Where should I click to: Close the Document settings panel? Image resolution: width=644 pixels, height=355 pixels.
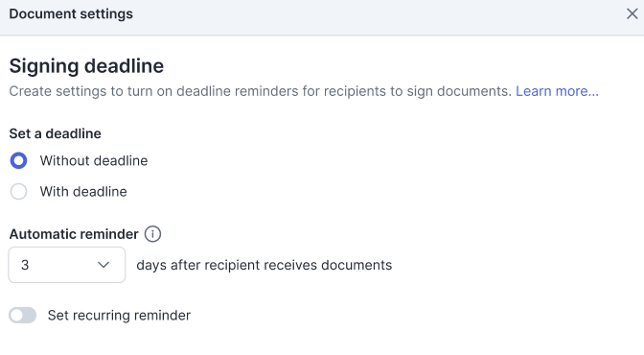(632, 14)
